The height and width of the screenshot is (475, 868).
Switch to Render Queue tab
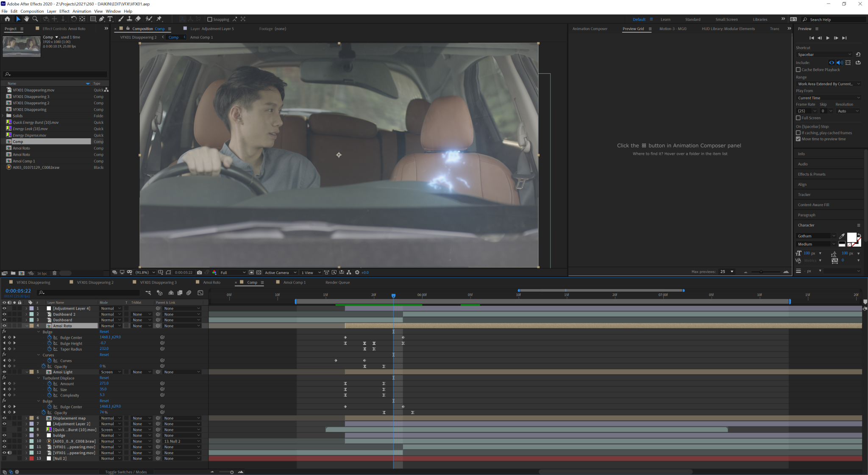click(x=337, y=282)
